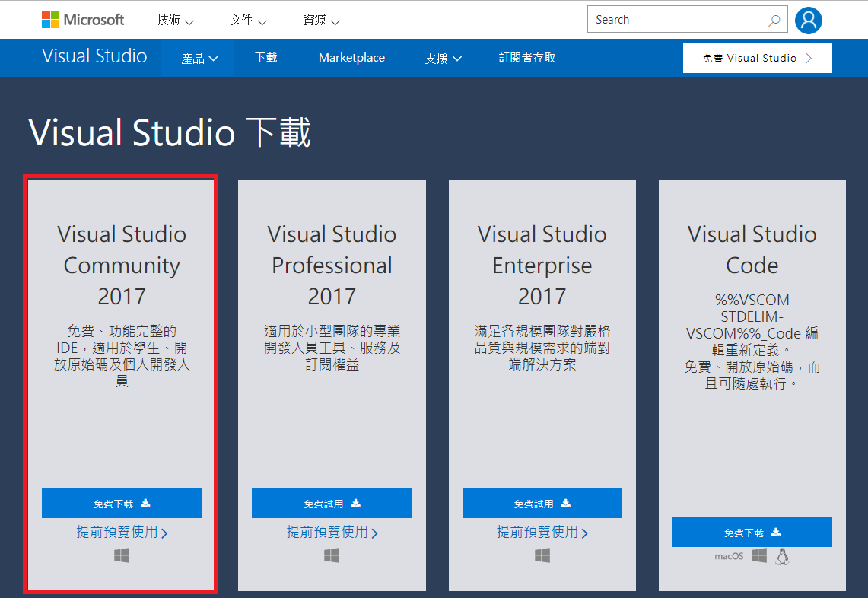This screenshot has width=868, height=598.
Task: Click the VS Code text 免費、開放原始碼
Action: pos(752,375)
